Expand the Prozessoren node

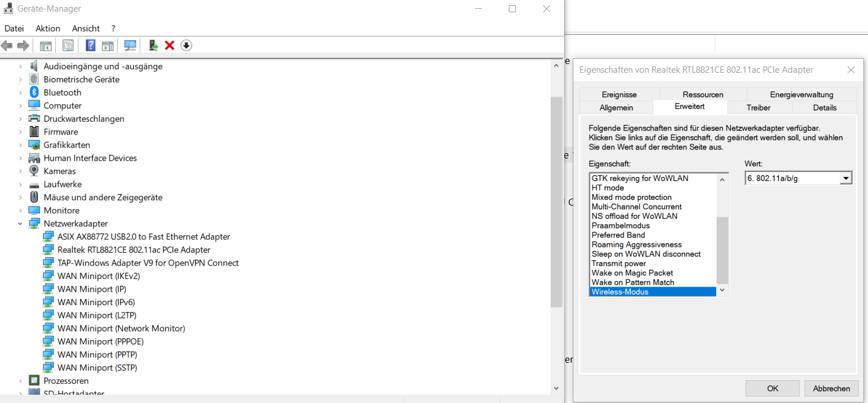(20, 381)
